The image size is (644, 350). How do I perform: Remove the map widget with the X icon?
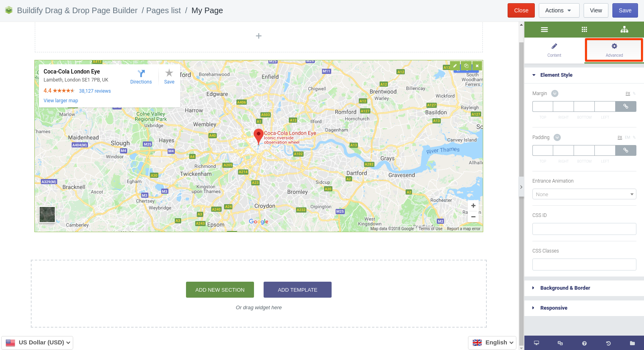tap(477, 66)
